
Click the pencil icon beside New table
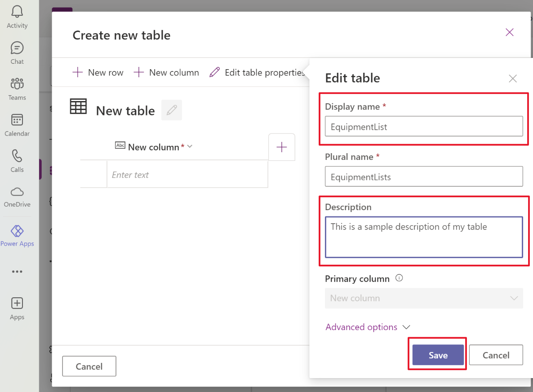[x=172, y=110]
